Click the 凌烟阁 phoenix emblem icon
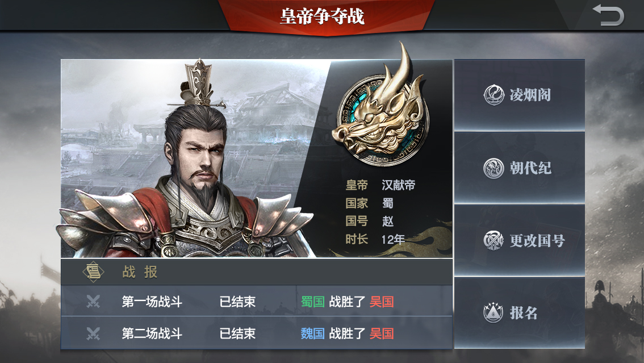 pyautogui.click(x=494, y=95)
